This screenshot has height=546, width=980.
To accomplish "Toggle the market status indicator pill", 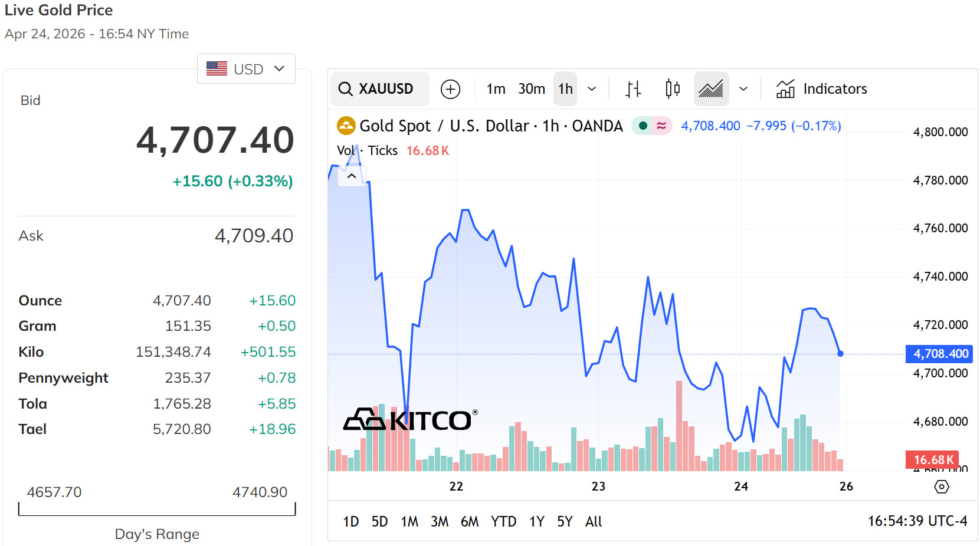I will coord(651,126).
